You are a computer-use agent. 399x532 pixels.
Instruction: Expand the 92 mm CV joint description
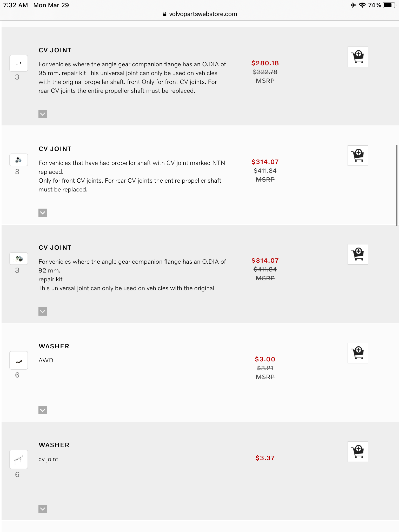[43, 311]
